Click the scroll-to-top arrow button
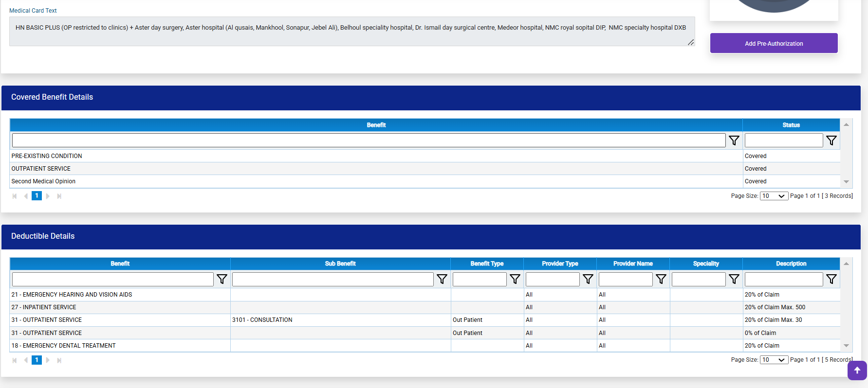This screenshot has height=388, width=868. point(857,370)
